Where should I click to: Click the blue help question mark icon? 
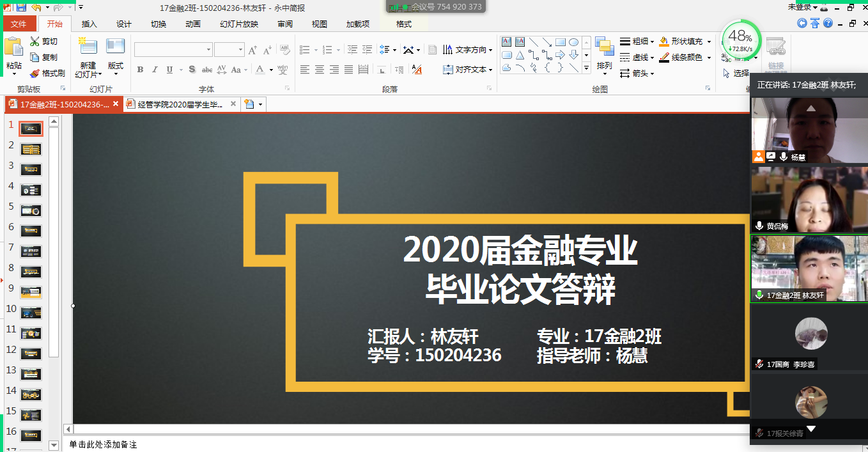click(x=828, y=24)
